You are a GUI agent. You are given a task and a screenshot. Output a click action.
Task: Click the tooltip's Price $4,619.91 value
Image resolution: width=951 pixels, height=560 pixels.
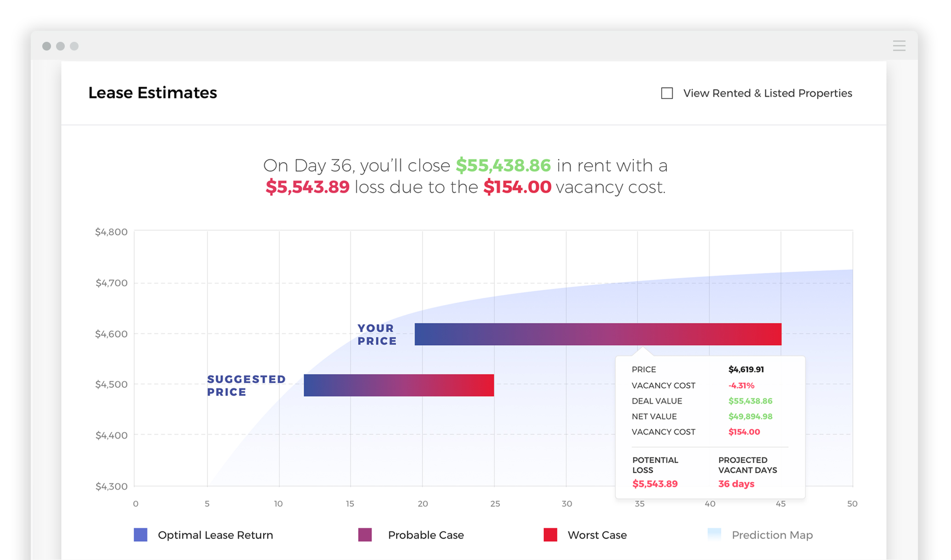tap(746, 369)
